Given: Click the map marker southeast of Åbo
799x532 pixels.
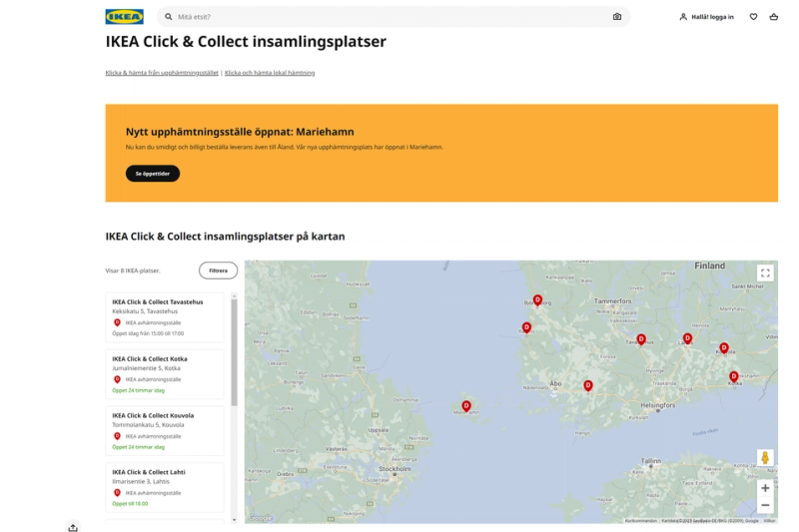Looking at the screenshot, I should (588, 385).
